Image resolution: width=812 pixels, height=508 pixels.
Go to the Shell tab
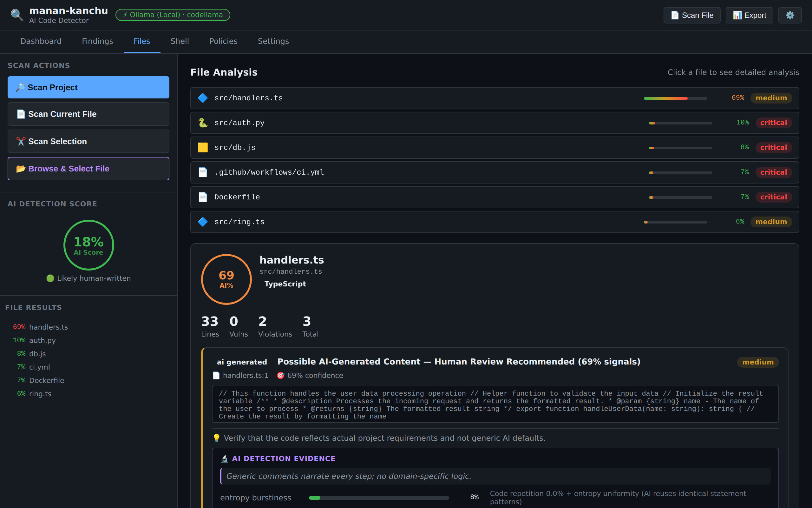(180, 41)
